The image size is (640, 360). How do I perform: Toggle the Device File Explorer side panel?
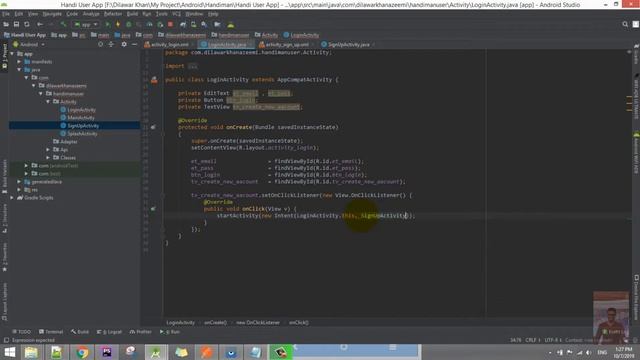pos(636,297)
